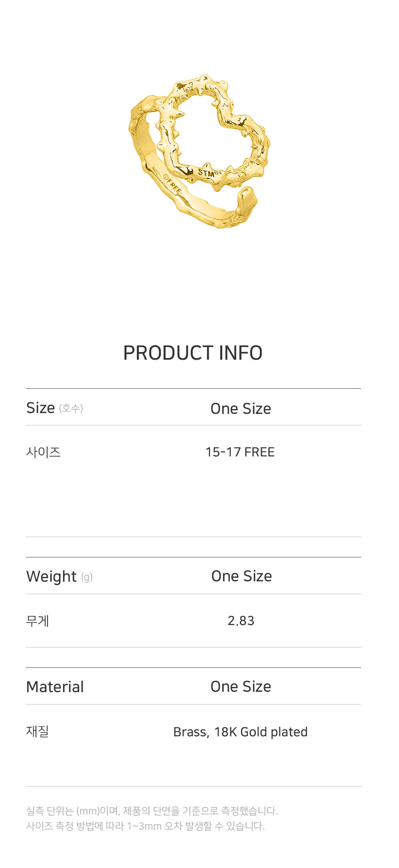Click One Size in the Weight header row
Image resolution: width=399 pixels, height=868 pixels.
[x=241, y=576]
